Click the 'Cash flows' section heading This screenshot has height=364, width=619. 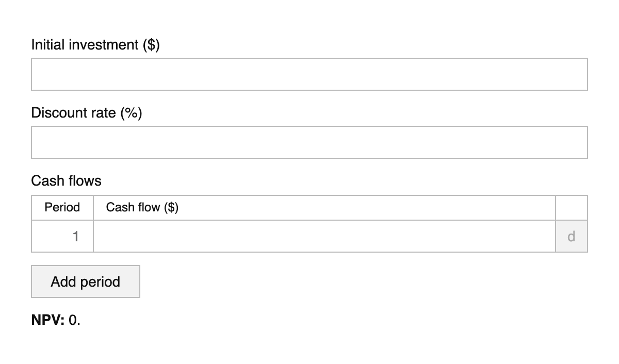pyautogui.click(x=67, y=181)
